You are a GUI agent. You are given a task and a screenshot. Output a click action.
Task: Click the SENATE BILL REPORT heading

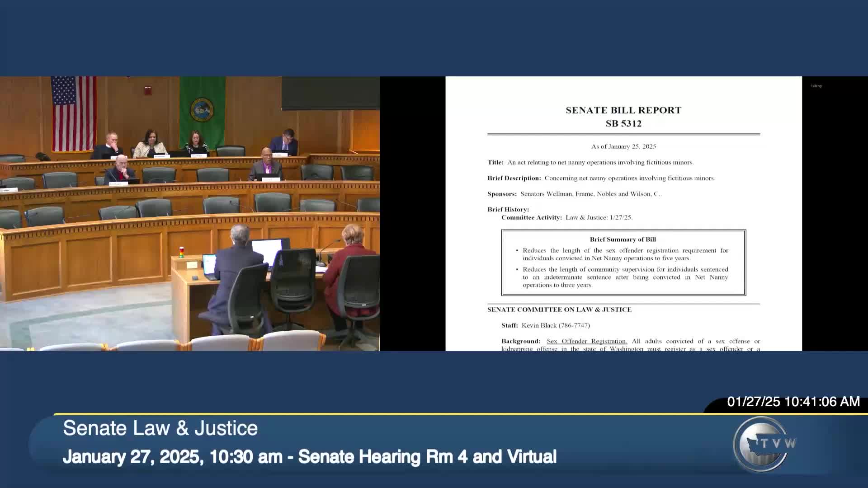click(623, 110)
